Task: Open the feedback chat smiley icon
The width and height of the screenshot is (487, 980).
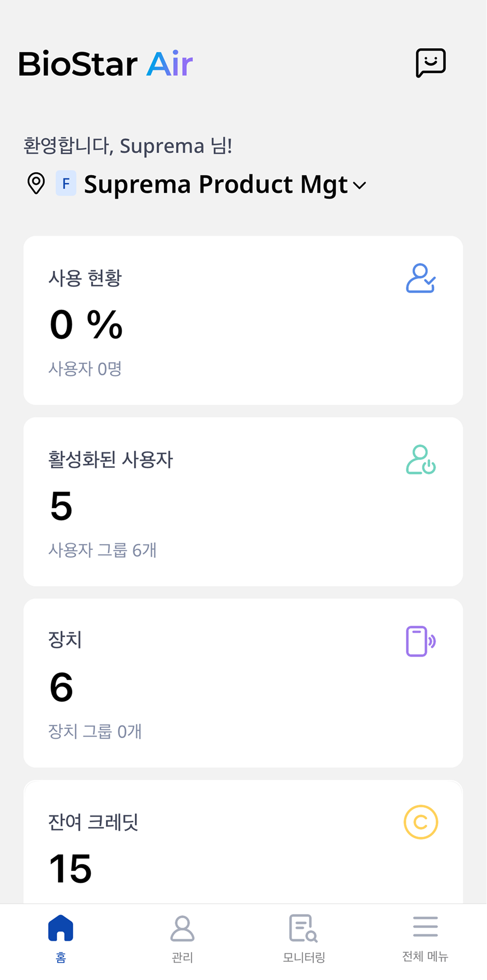Action: click(431, 62)
